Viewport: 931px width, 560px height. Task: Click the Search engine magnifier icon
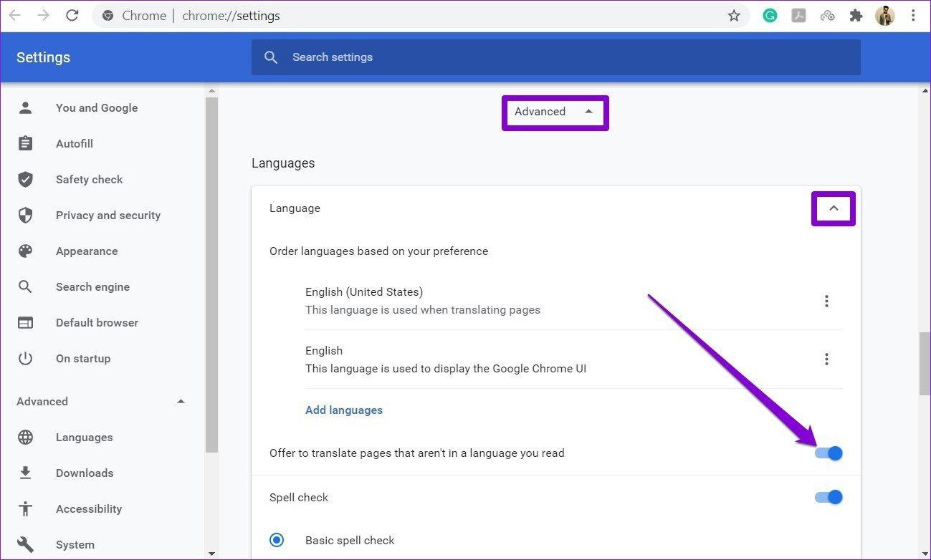click(26, 287)
